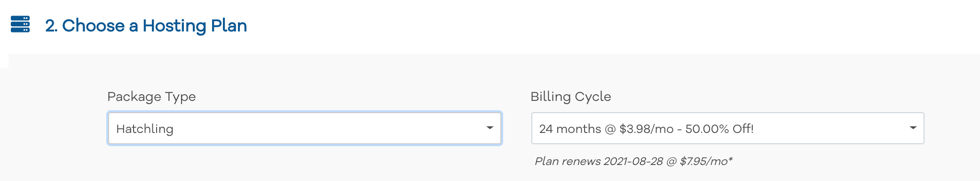Click the '$7.95/mo*' renewal price text
The height and width of the screenshot is (181, 980).
coord(706,161)
